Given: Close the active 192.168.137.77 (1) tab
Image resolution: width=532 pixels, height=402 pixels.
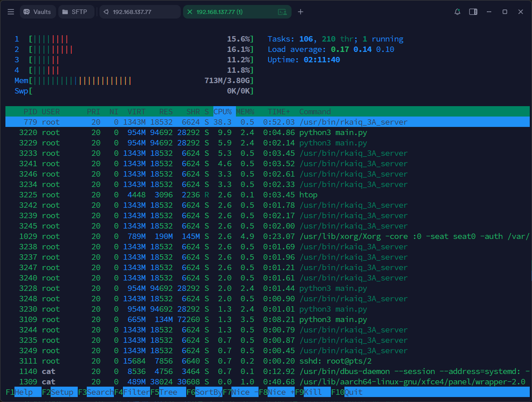Looking at the screenshot, I should pos(190,12).
